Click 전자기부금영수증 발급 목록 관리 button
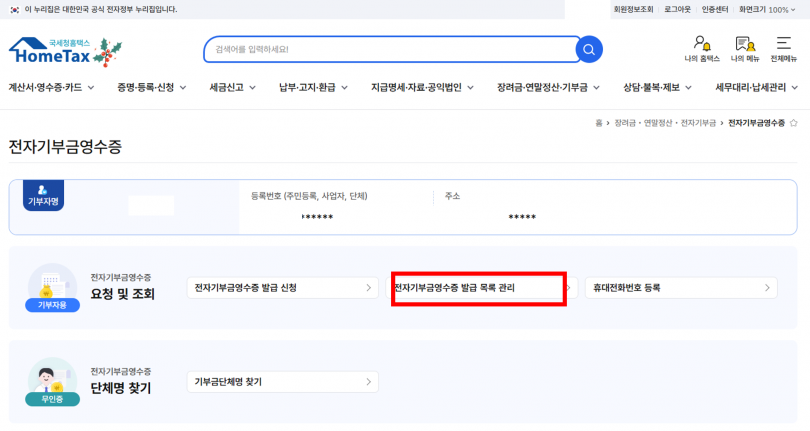This screenshot has height=431, width=810. point(478,288)
